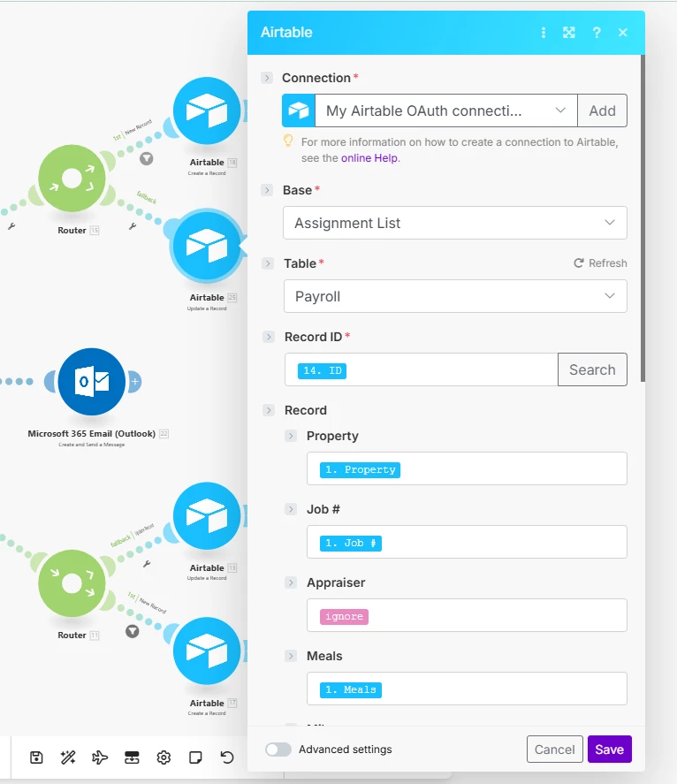The image size is (677, 784).
Task: Select the '14. ID' mapped pill
Action: tap(322, 370)
